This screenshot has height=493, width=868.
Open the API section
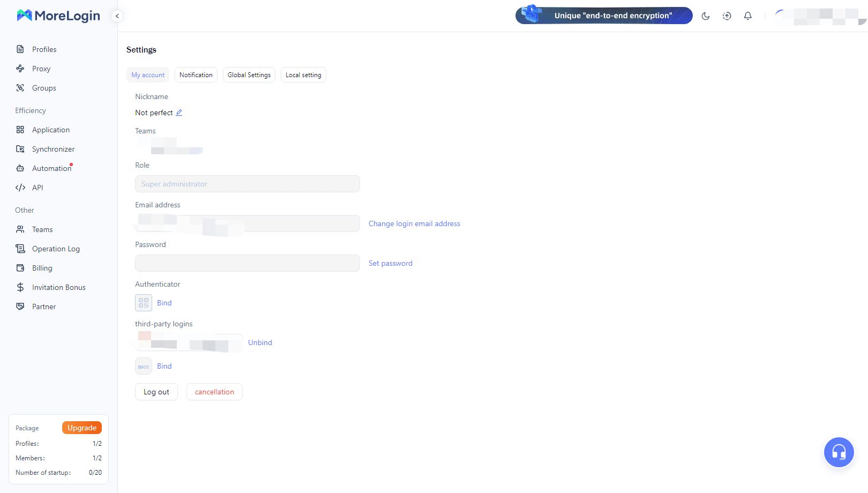[x=37, y=187]
